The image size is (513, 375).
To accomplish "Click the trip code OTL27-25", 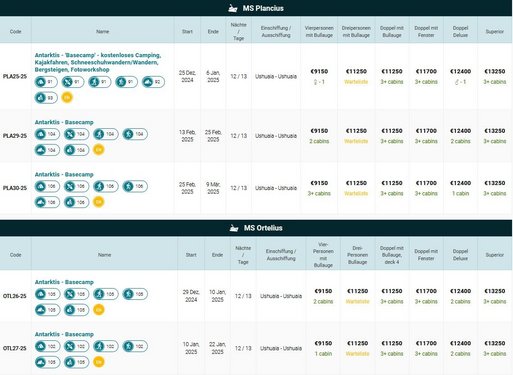I will 15,348.
